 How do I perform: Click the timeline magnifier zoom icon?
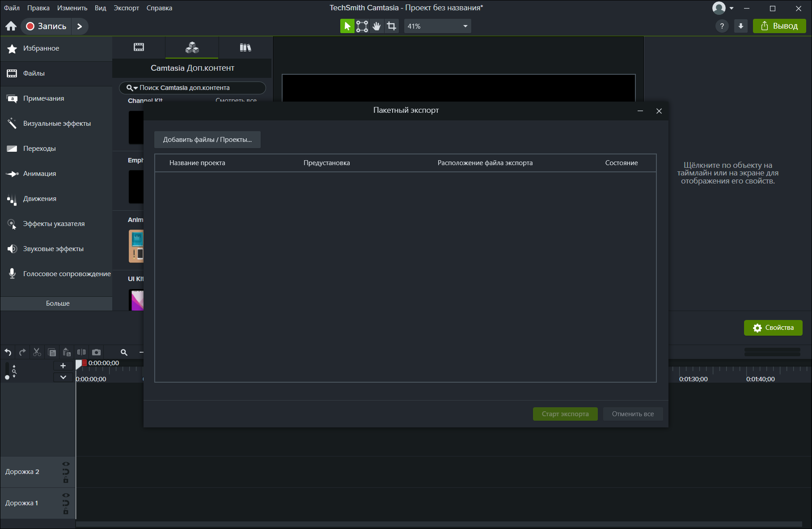pyautogui.click(x=124, y=352)
